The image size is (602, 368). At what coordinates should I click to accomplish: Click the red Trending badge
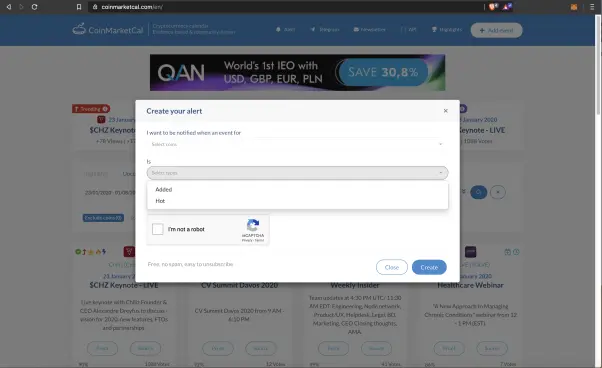pyautogui.click(x=91, y=109)
